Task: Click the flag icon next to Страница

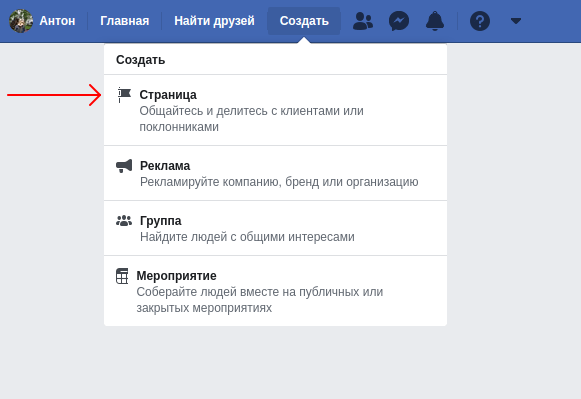Action: 124,95
